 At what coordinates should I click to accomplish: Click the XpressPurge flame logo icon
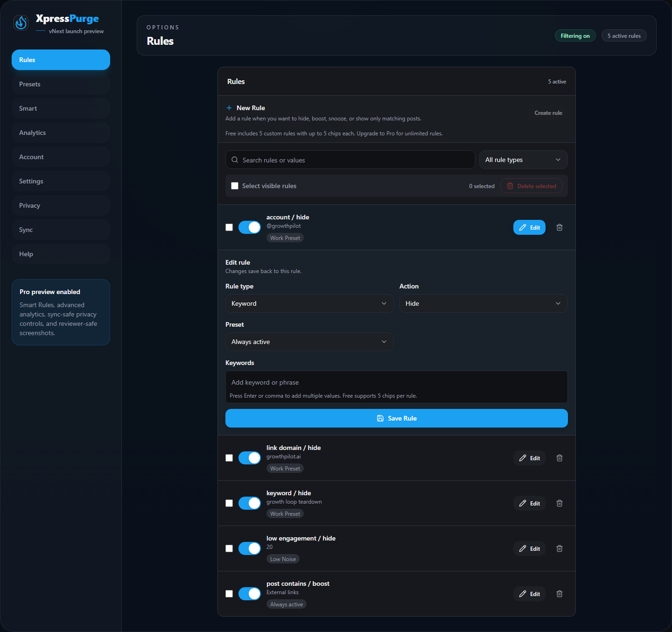[21, 22]
